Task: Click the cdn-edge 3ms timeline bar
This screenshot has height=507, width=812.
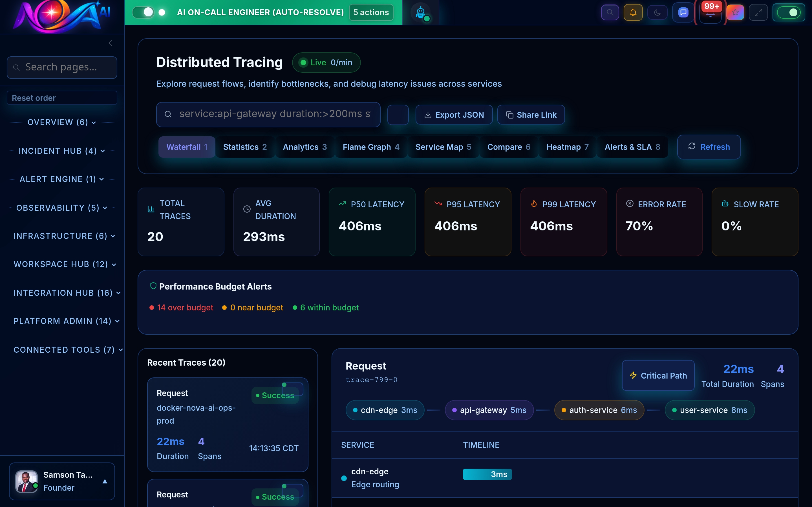Action: (x=487, y=474)
